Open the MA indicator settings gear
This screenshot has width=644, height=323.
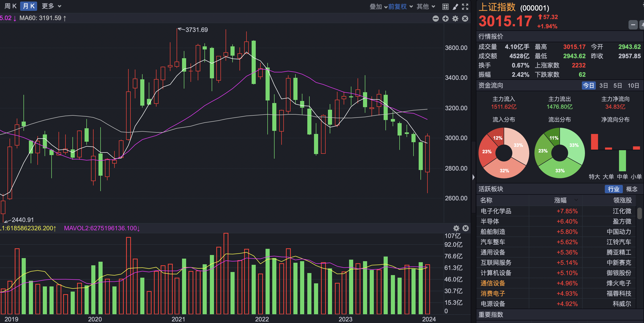pyautogui.click(x=455, y=19)
